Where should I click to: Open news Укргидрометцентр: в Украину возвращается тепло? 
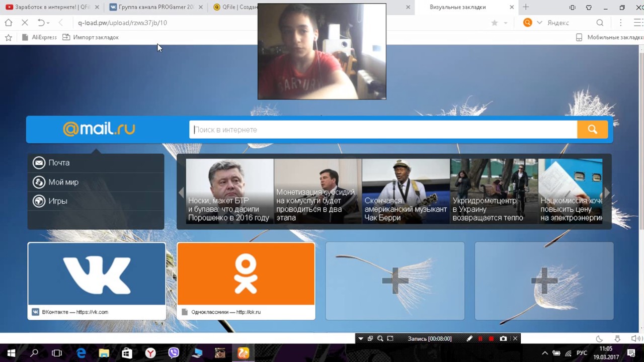[x=494, y=191]
